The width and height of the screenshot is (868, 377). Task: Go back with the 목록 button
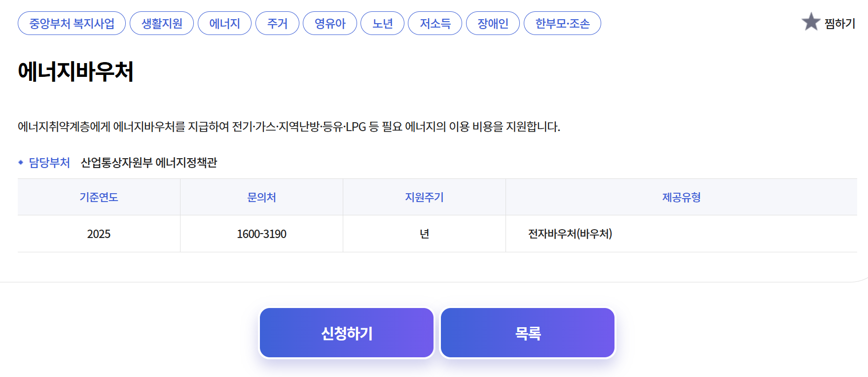(x=528, y=333)
